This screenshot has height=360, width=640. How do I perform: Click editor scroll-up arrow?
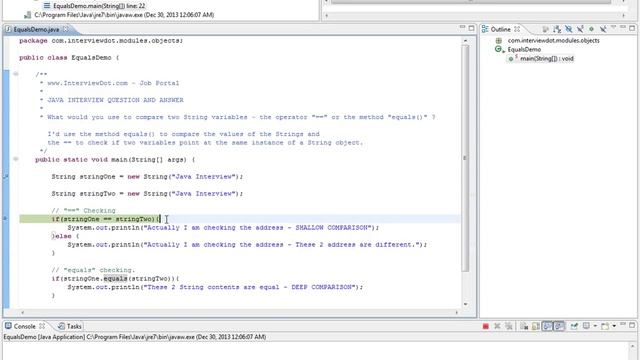click(465, 40)
